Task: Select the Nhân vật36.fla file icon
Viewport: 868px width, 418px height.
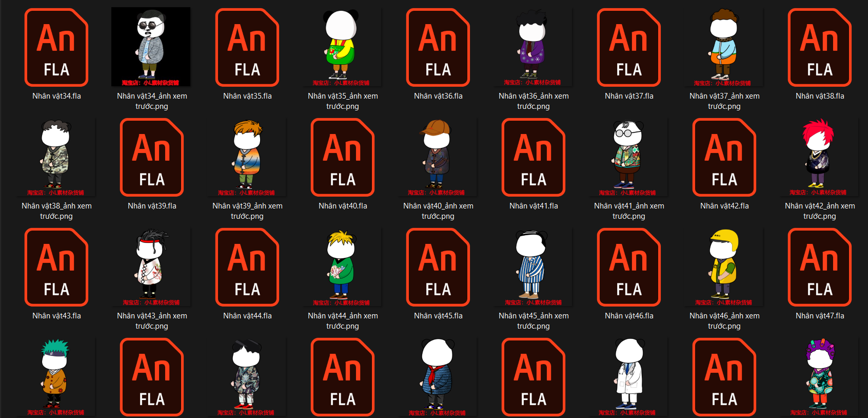Action: point(438,47)
